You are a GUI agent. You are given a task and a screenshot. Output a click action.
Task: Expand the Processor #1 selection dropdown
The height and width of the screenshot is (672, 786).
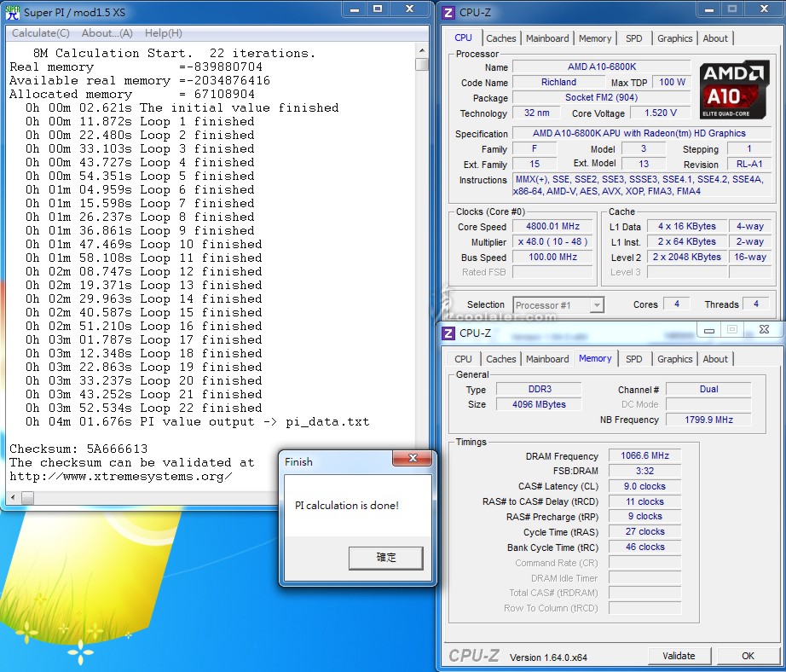596,305
